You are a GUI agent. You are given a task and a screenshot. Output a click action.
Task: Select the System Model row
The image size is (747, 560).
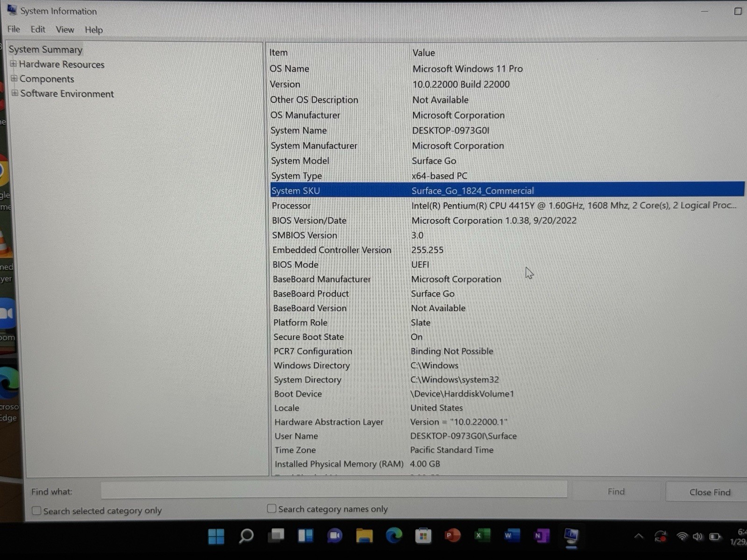click(x=507, y=161)
